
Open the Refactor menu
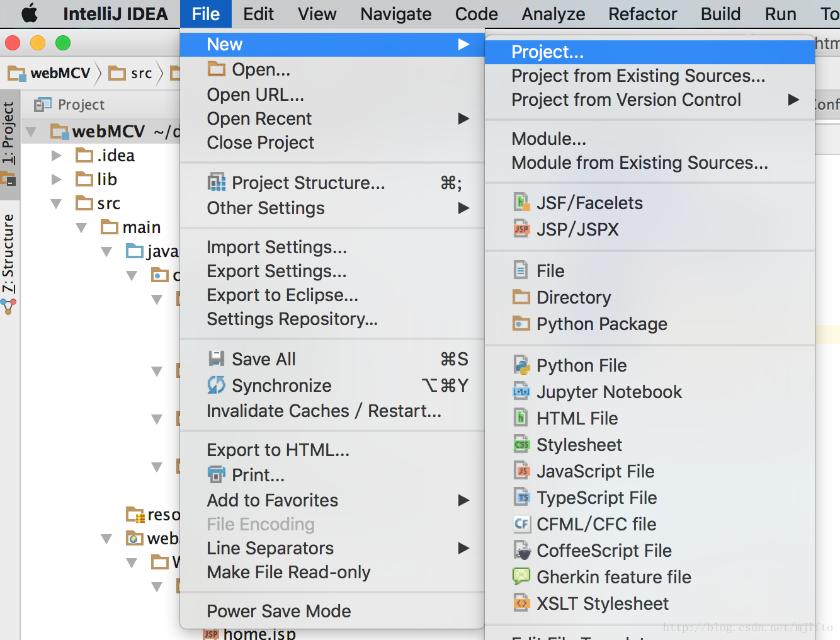click(642, 14)
